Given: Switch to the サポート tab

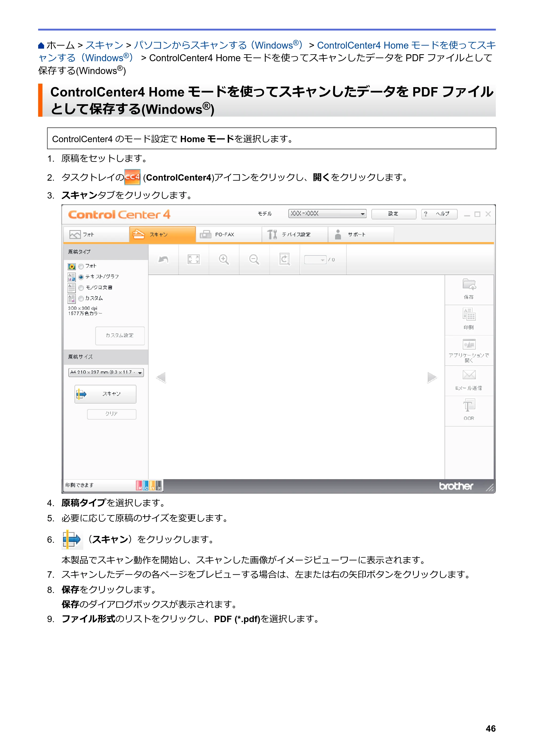Looking at the screenshot, I should point(361,234).
